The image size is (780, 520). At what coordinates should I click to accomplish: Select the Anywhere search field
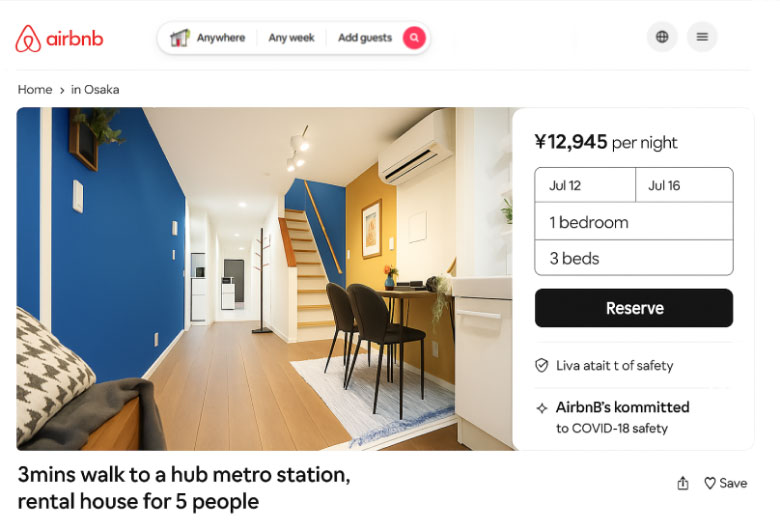pyautogui.click(x=221, y=38)
